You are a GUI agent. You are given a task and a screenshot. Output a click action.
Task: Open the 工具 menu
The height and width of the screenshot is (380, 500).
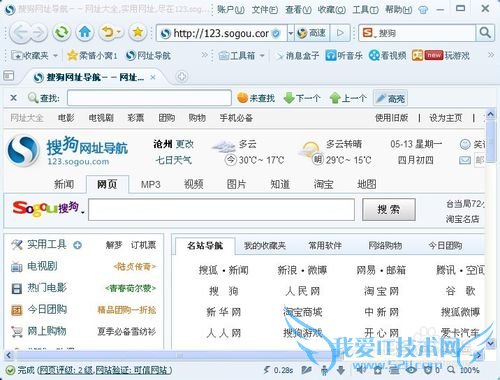tap(365, 10)
